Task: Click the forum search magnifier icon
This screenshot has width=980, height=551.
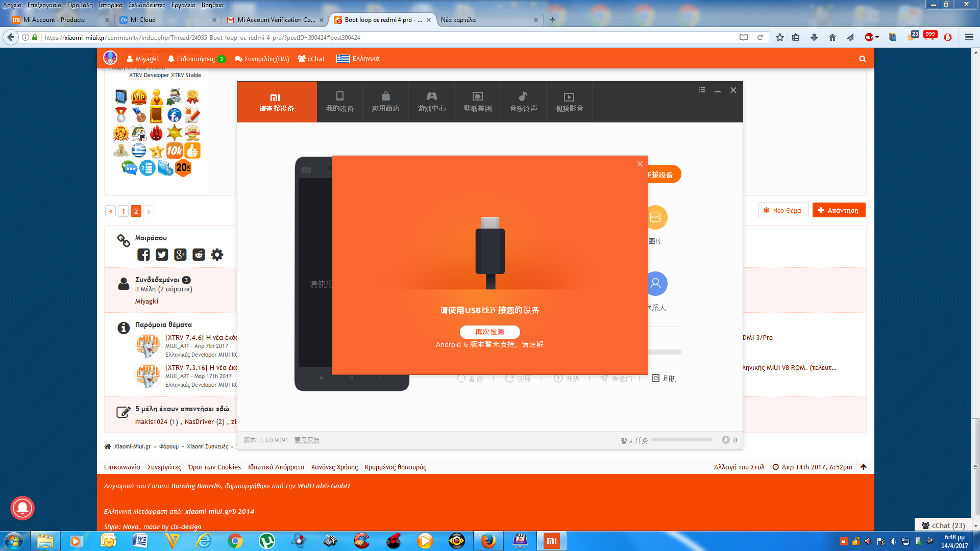Action: [863, 59]
